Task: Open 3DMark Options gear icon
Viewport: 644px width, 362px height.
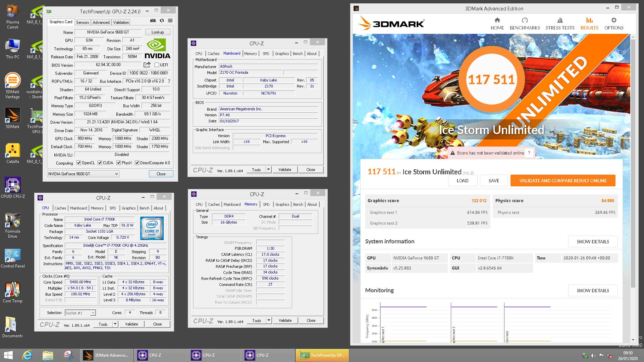Action: click(614, 20)
